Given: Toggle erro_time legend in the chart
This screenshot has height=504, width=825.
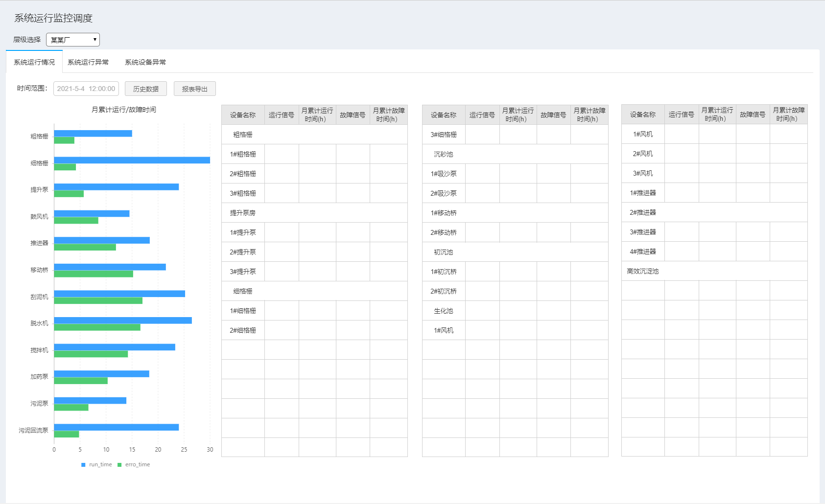Looking at the screenshot, I should (x=134, y=464).
